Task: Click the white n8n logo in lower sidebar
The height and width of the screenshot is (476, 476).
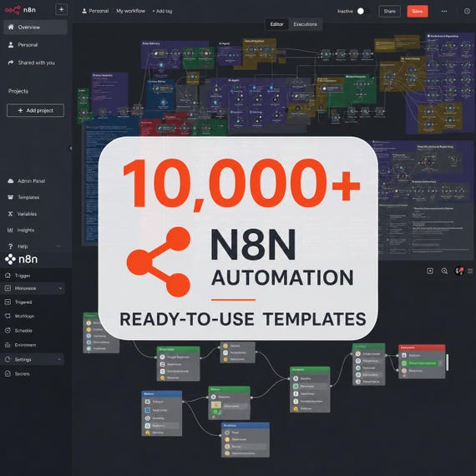Action: [21, 259]
